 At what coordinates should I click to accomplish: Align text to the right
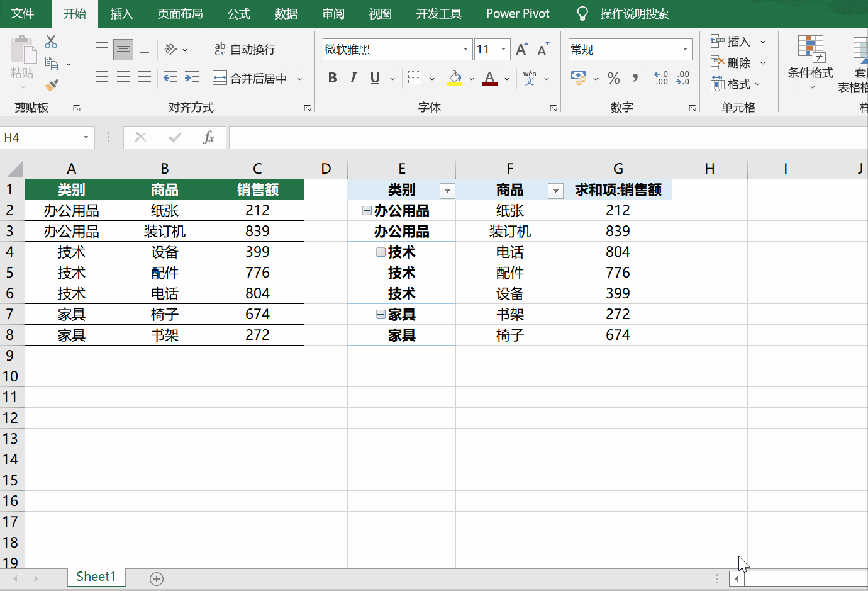point(145,78)
